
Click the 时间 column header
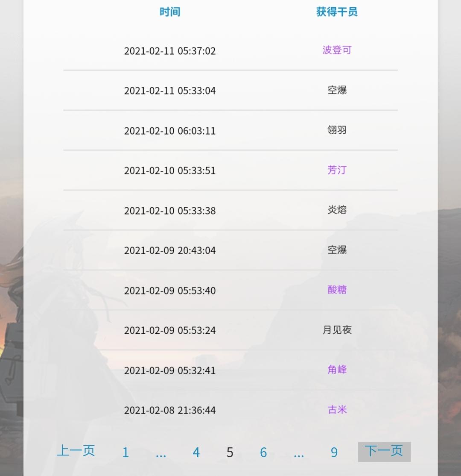(x=170, y=12)
